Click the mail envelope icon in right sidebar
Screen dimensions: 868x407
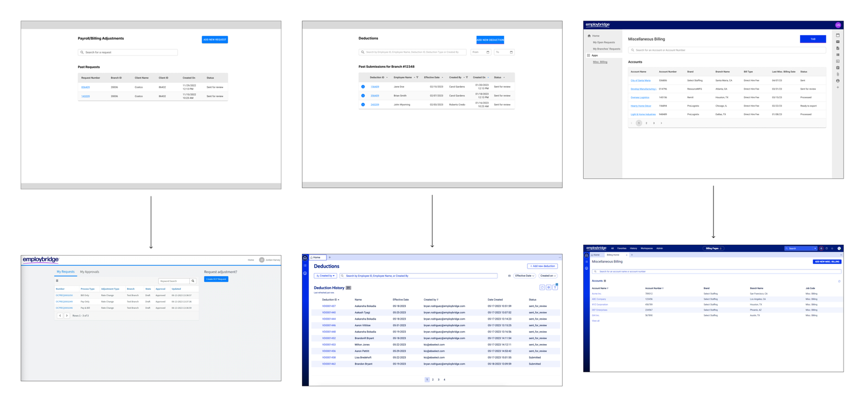[838, 42]
